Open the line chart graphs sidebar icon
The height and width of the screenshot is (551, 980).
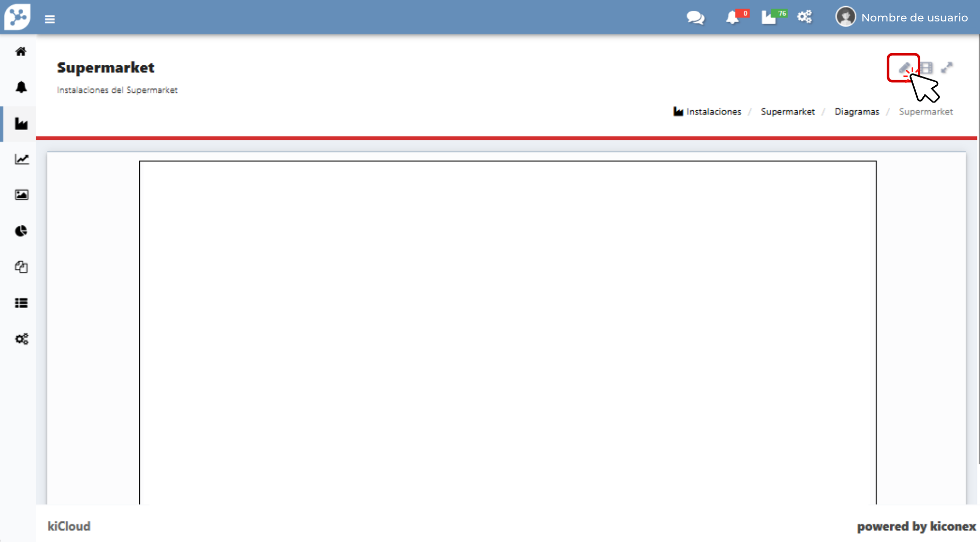click(x=21, y=159)
